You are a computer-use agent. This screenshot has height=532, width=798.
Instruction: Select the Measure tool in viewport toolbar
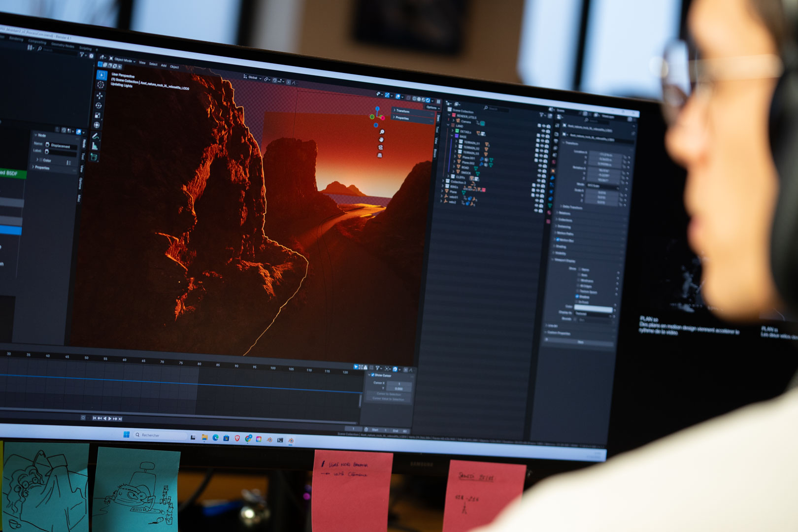pos(95,146)
